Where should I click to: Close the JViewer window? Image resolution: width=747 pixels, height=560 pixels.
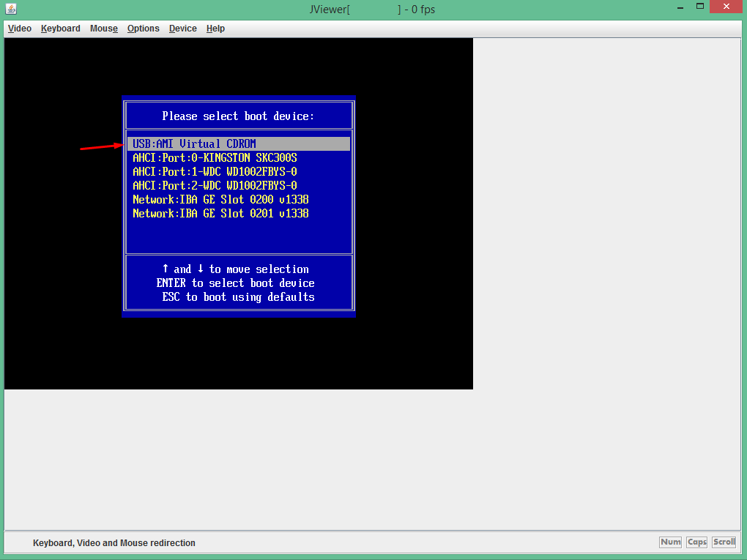click(726, 7)
